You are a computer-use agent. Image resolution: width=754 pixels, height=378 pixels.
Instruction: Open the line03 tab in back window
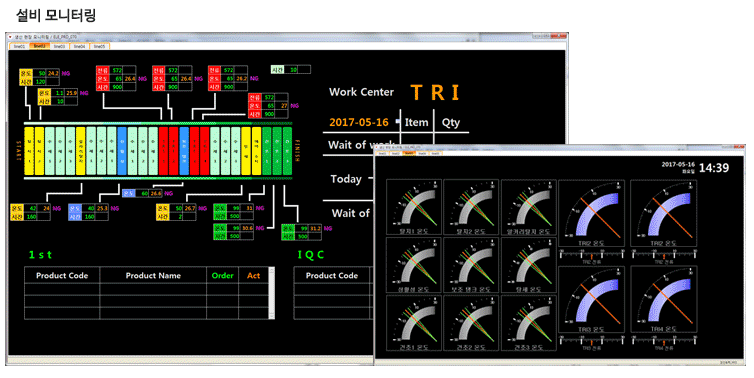(x=60, y=46)
